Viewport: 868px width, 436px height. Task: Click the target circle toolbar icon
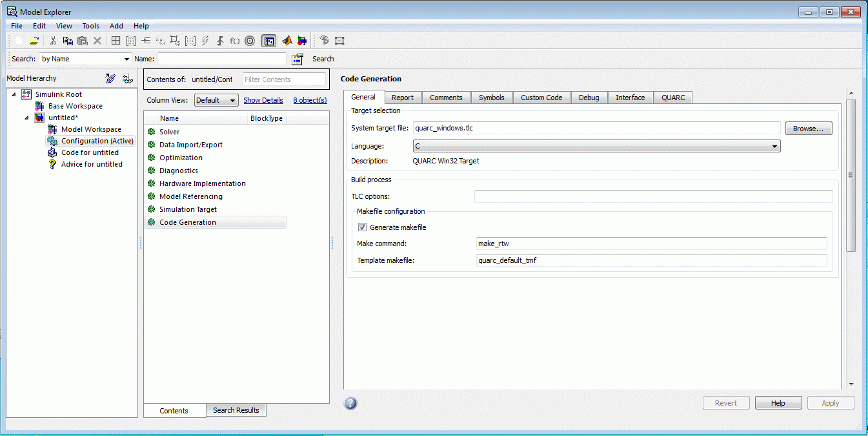[250, 41]
